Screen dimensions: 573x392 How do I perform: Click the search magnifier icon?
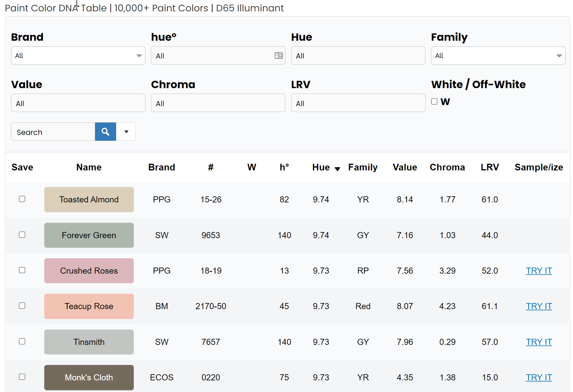105,131
